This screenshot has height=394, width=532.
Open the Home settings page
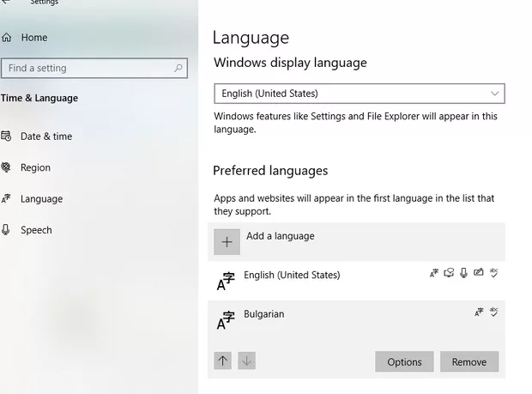click(34, 38)
